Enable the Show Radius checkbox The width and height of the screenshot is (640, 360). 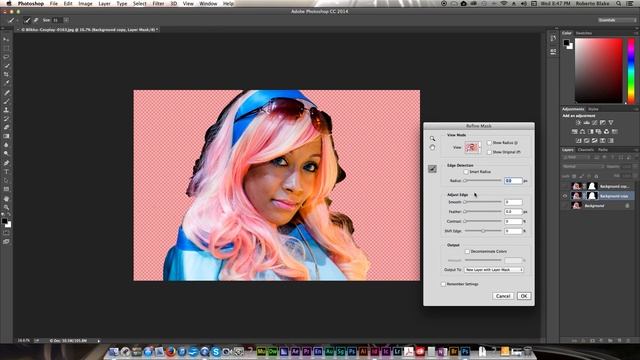point(489,143)
